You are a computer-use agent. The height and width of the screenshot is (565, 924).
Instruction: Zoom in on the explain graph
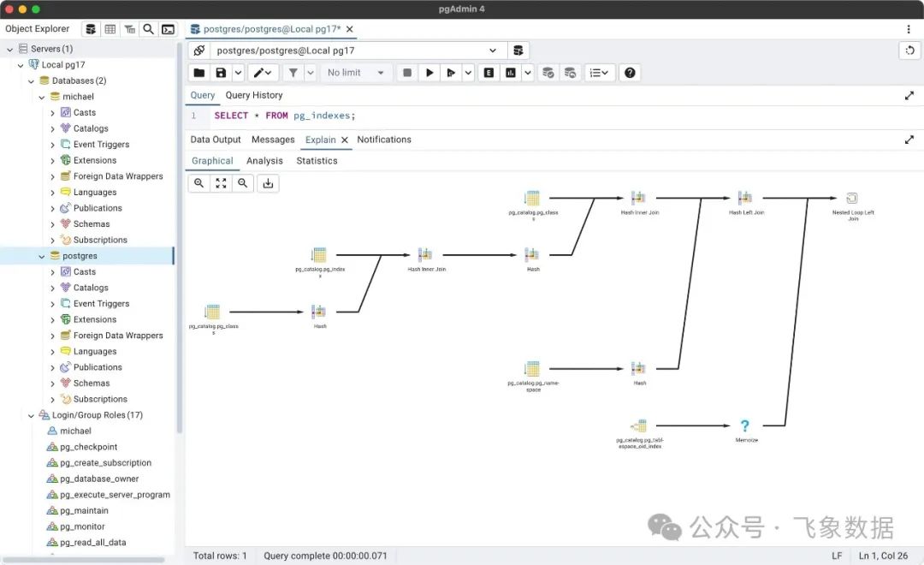[x=199, y=183]
